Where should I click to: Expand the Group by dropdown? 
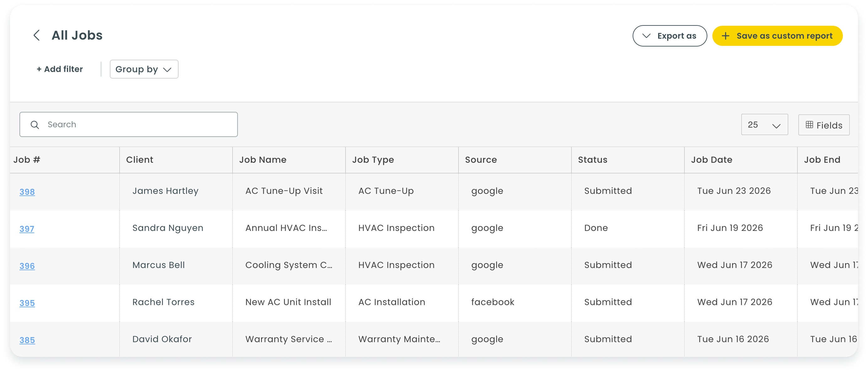tap(144, 69)
